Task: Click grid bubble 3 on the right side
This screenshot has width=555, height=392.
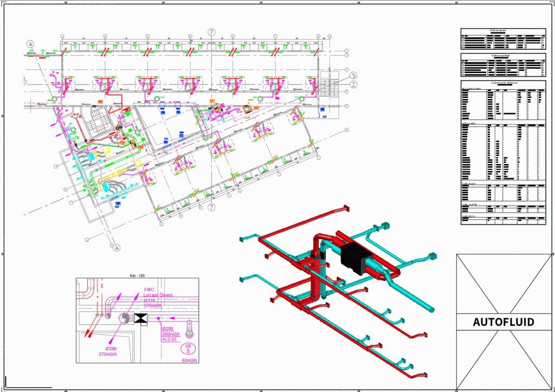Action: 353,76
